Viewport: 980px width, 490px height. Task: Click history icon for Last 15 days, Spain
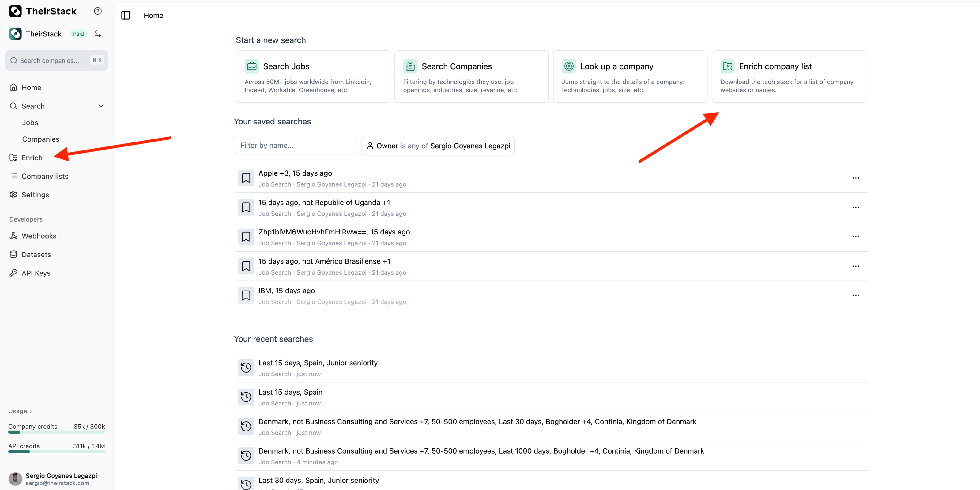246,397
